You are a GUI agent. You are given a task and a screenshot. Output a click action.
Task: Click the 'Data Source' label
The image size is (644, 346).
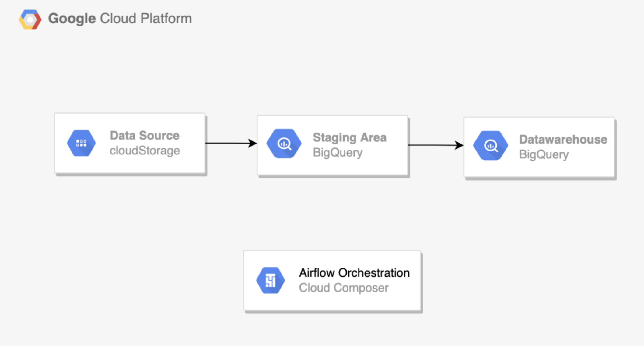click(x=145, y=136)
